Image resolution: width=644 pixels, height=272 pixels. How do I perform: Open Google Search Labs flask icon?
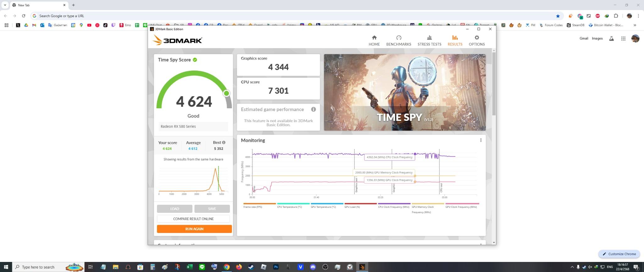tap(611, 38)
